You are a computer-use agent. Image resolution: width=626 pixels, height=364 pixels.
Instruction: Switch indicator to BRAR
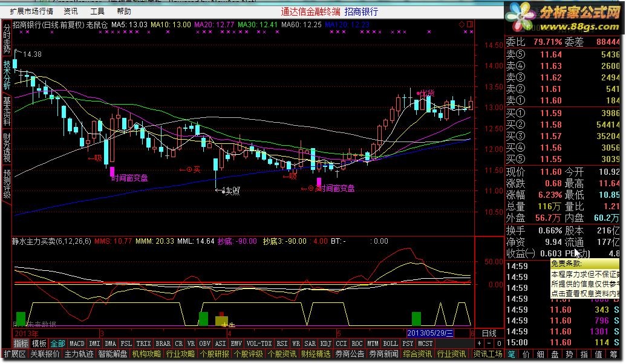pyautogui.click(x=163, y=343)
